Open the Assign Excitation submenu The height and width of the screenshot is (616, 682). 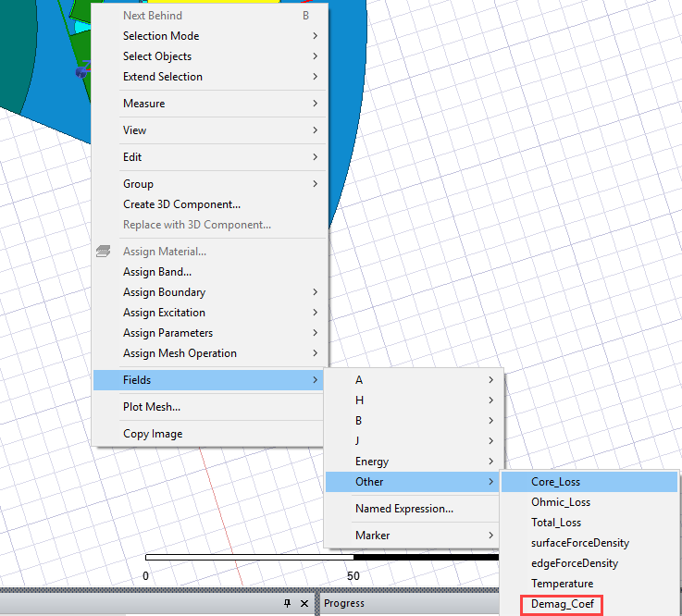209,313
